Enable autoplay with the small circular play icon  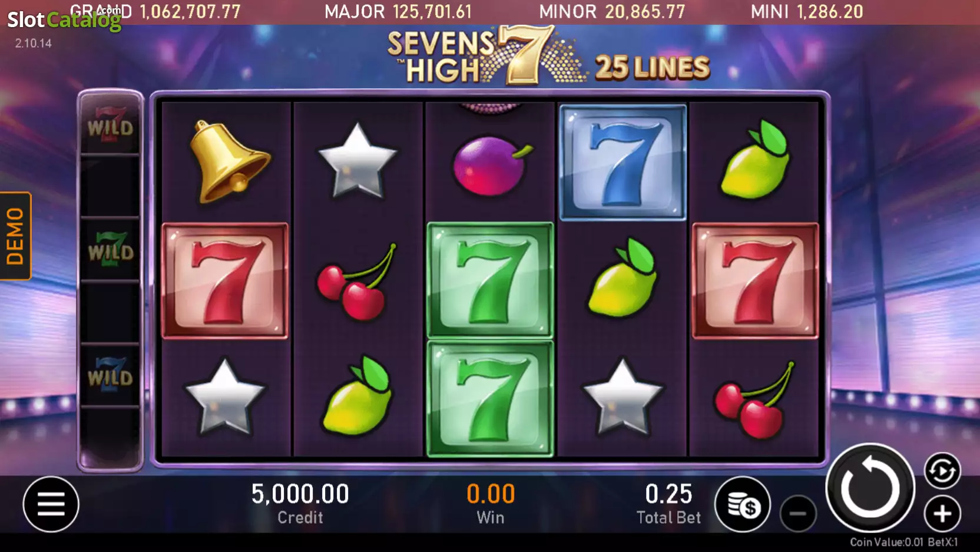coord(942,471)
